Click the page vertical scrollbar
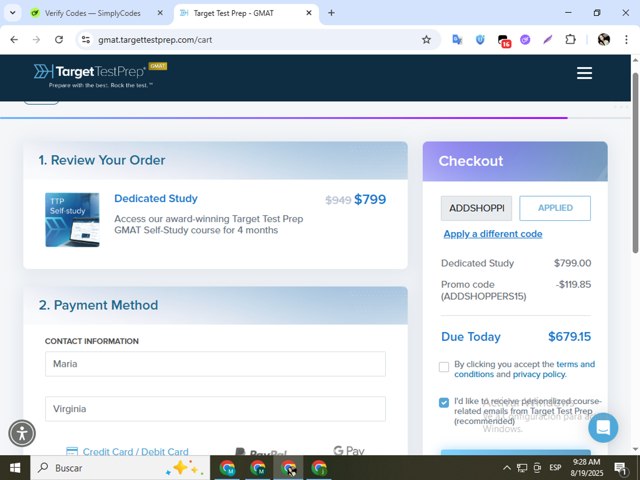This screenshot has height=480, width=640. 636,163
